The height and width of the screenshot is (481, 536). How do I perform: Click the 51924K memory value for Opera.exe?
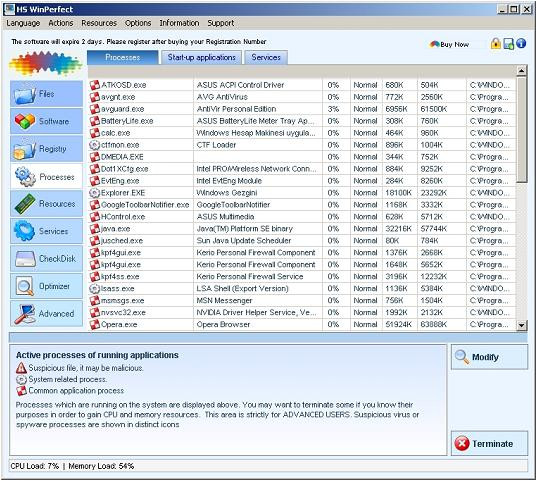[399, 324]
